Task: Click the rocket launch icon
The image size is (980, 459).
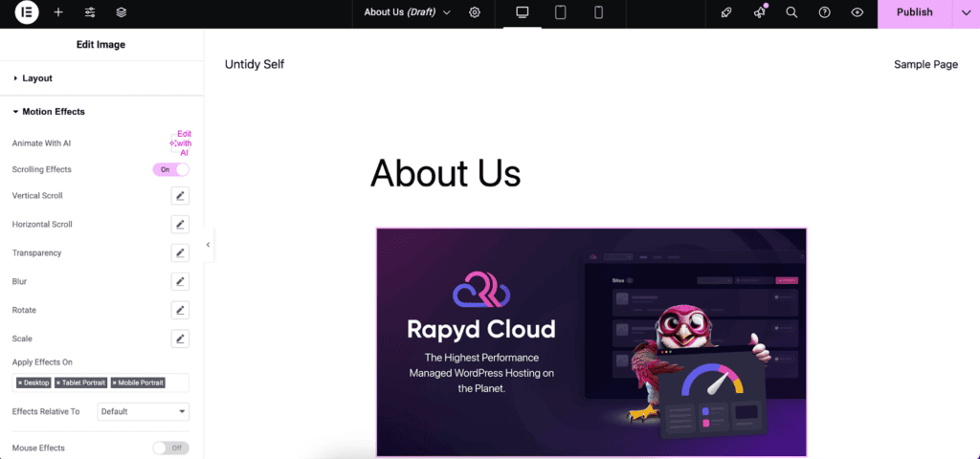Action: click(726, 12)
